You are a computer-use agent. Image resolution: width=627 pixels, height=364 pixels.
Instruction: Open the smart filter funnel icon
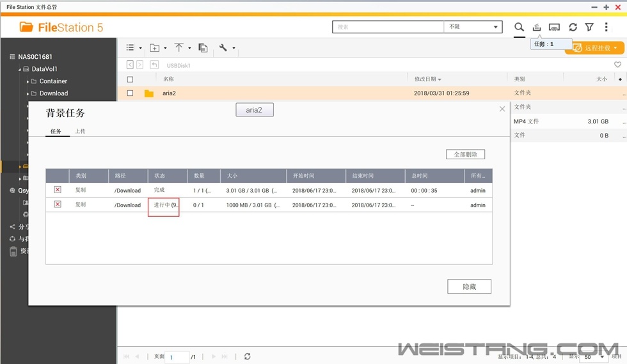click(589, 27)
